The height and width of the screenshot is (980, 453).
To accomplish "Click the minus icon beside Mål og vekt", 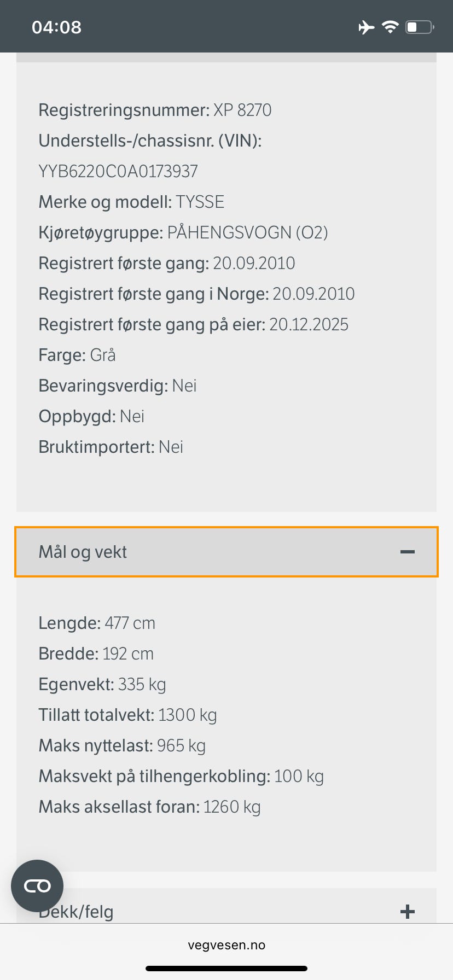I will (407, 552).
